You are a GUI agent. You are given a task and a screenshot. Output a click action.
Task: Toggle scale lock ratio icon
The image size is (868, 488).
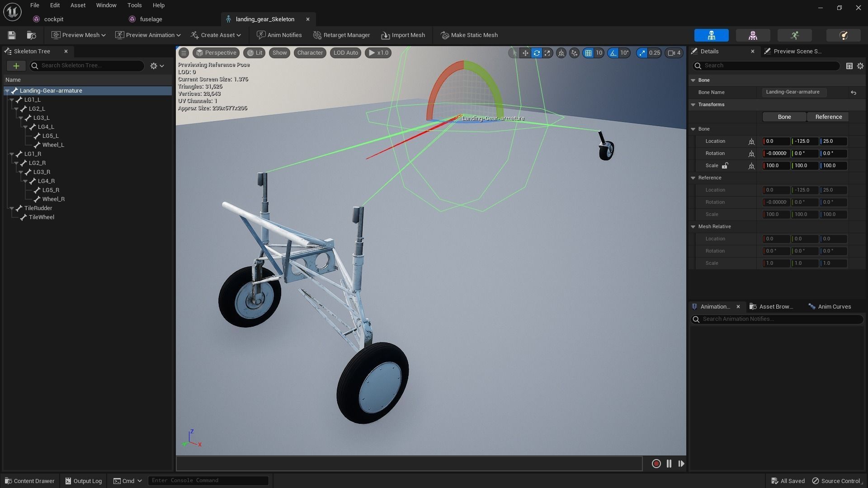point(725,166)
